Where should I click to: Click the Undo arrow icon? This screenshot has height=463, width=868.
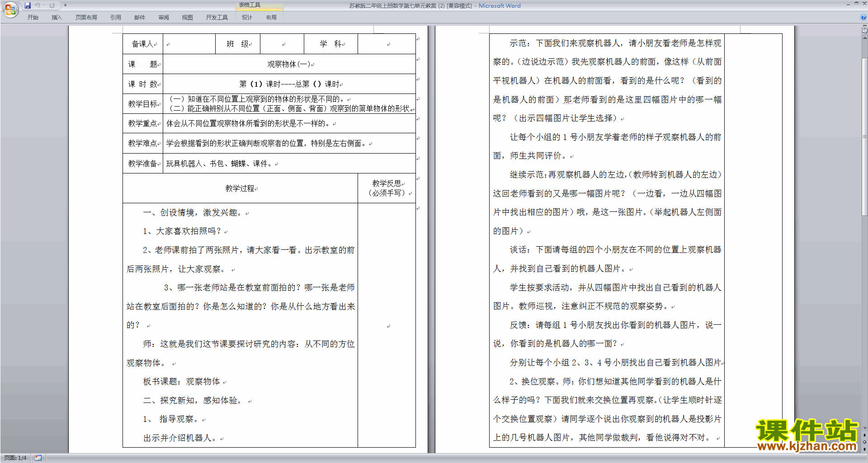point(38,5)
